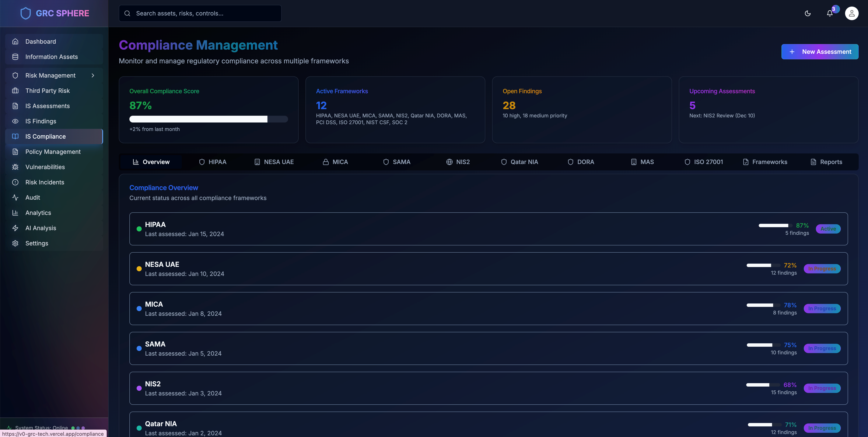Screen dimensions: 868x437
Task: Click the AI Analysis lightning icon
Action: tap(15, 228)
